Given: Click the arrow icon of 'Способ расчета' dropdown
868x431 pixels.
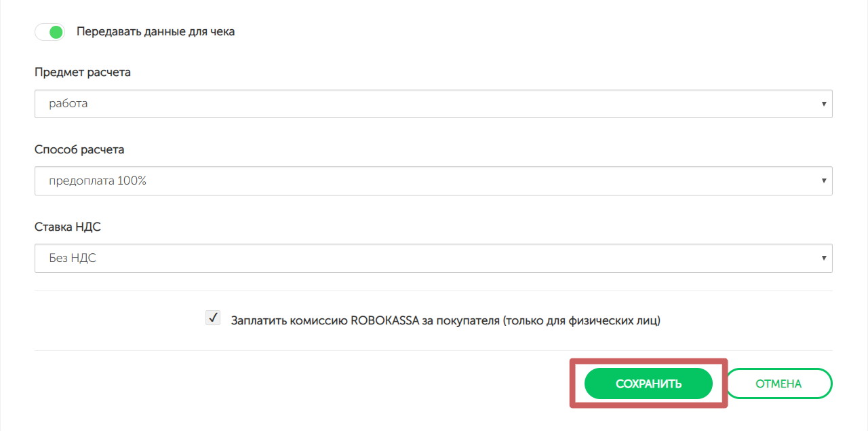Looking at the screenshot, I should (x=823, y=181).
